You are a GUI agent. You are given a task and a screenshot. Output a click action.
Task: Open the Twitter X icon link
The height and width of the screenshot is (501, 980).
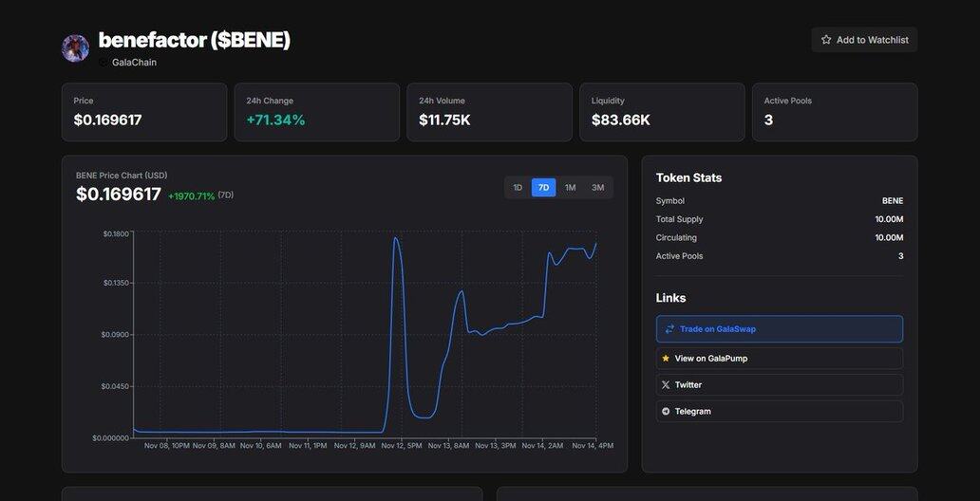666,385
